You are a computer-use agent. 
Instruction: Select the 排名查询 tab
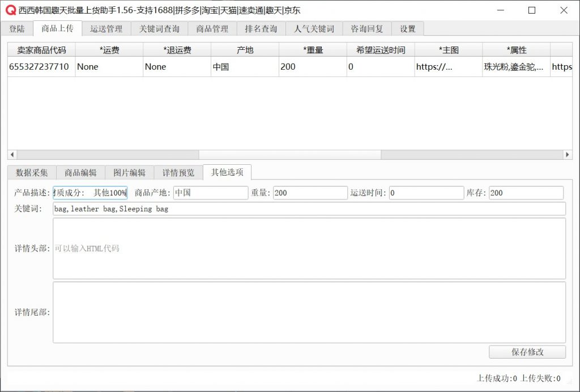[261, 29]
